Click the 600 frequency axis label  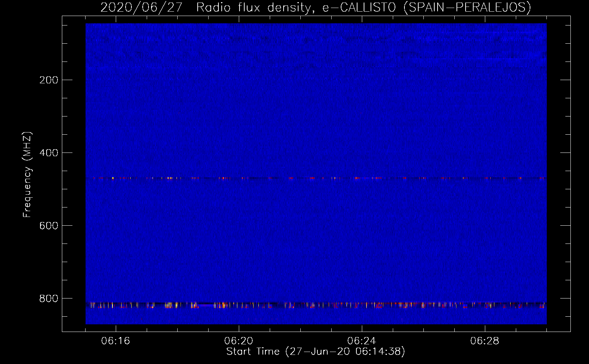point(49,226)
